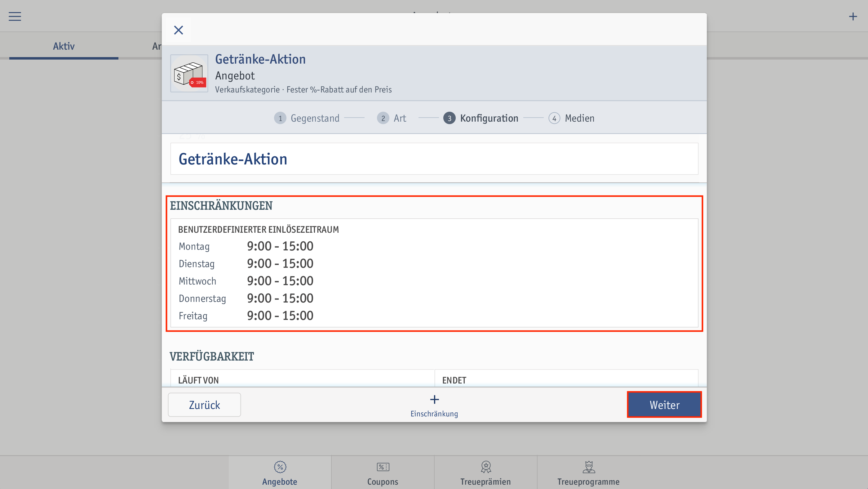Click the Einschränkungen section heading
The height and width of the screenshot is (489, 868).
click(x=221, y=206)
